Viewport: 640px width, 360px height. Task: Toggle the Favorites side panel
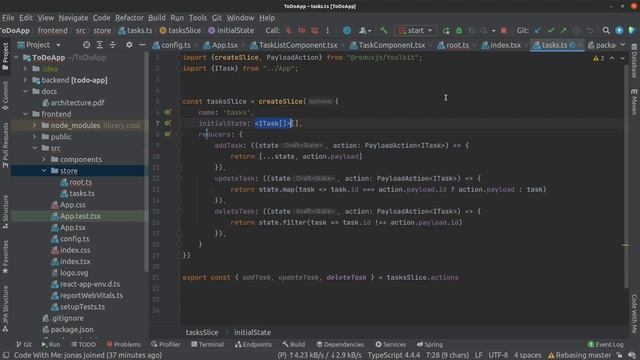pos(5,257)
